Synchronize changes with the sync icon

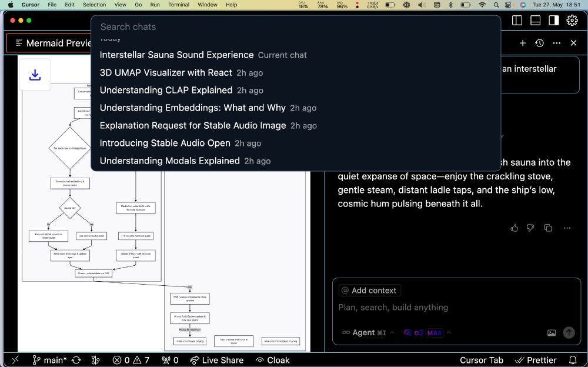coord(76,361)
